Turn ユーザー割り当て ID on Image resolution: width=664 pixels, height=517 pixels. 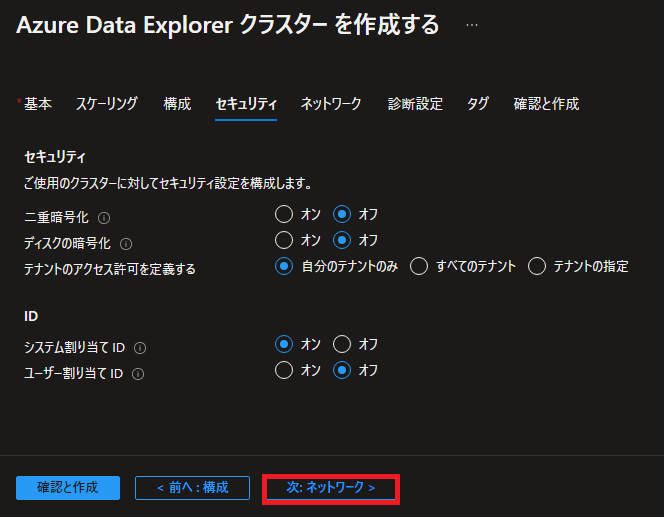point(284,370)
